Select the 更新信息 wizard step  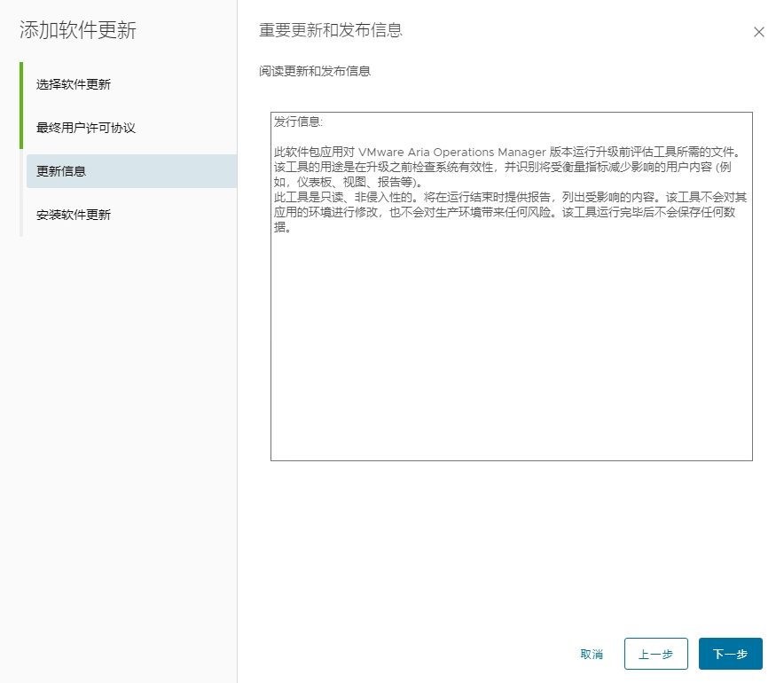pos(61,171)
